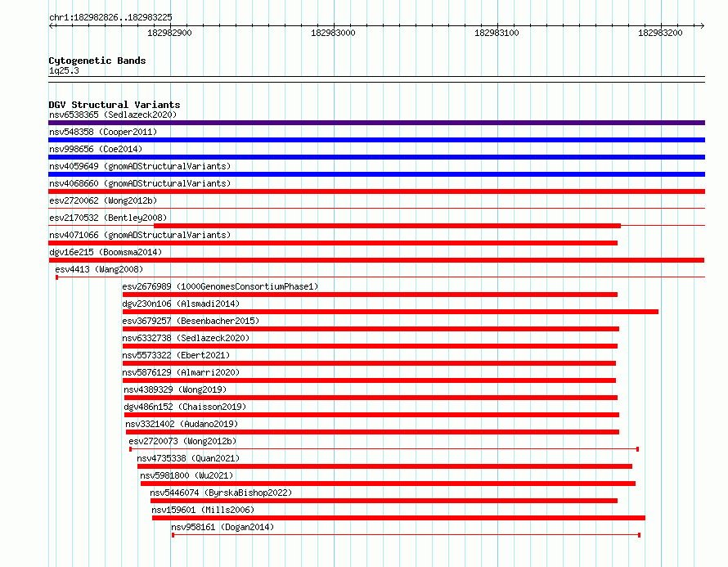Click the thick red bar under esv2170532
Image resolution: width=728 pixels, height=567 pixels.
click(x=387, y=226)
